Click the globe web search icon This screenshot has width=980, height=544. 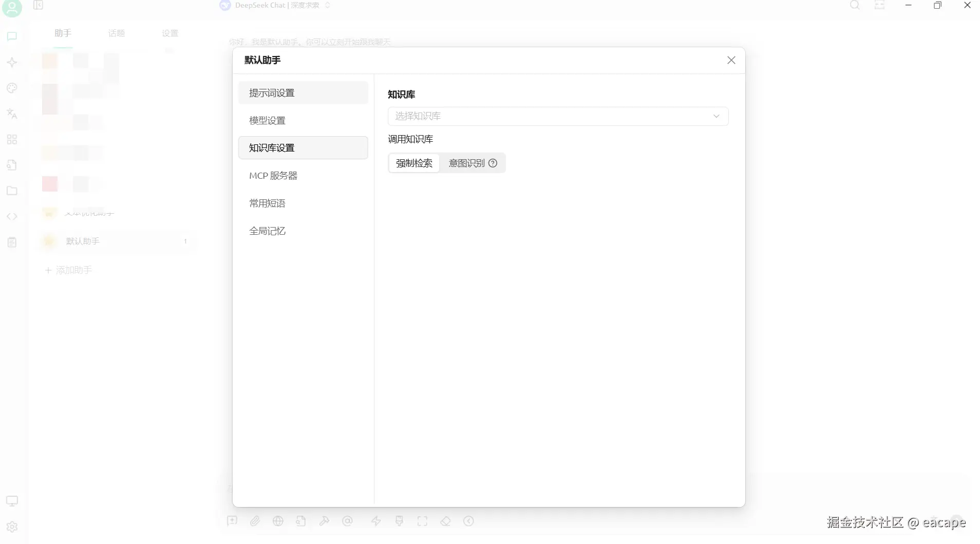pyautogui.click(x=278, y=521)
